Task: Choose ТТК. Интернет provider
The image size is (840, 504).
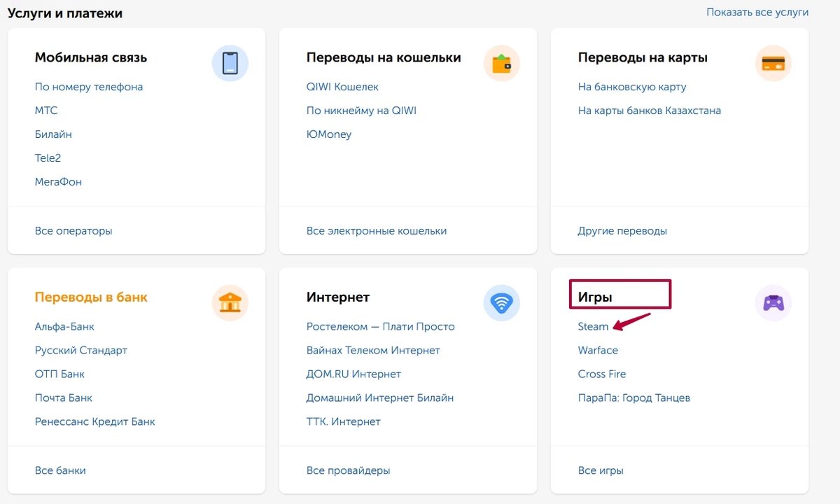Action: [344, 421]
